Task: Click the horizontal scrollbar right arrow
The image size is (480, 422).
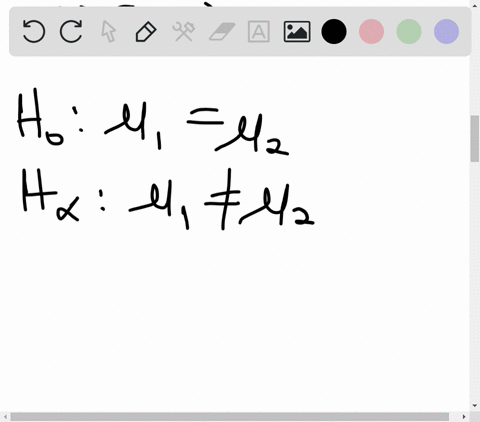Action: coord(464,417)
